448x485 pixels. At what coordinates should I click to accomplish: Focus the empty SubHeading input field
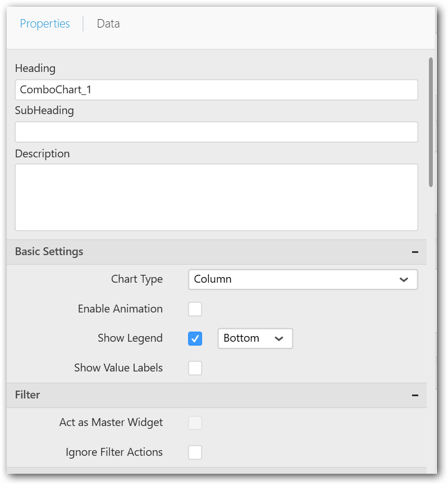[x=216, y=132]
